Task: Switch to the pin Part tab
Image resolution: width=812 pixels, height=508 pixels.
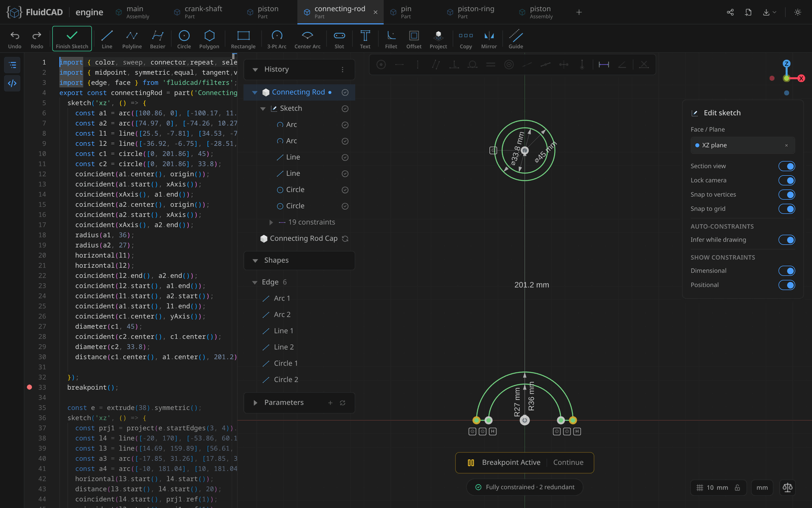Action: click(400, 12)
